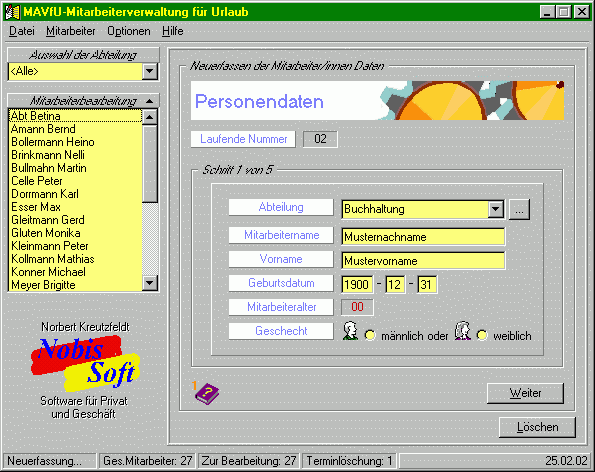Click the ellipsis button beside Abteilung
Viewport: 595px width, 472px height.
pos(519,209)
